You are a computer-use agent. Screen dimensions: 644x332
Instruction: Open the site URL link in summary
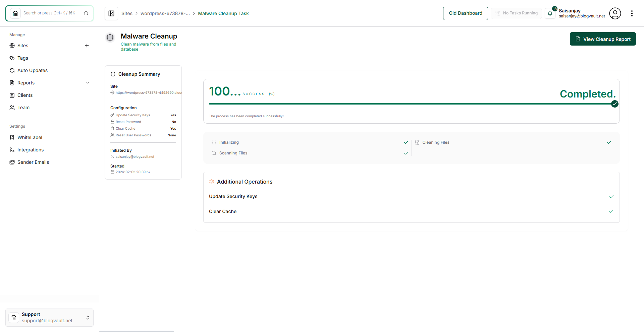149,93
